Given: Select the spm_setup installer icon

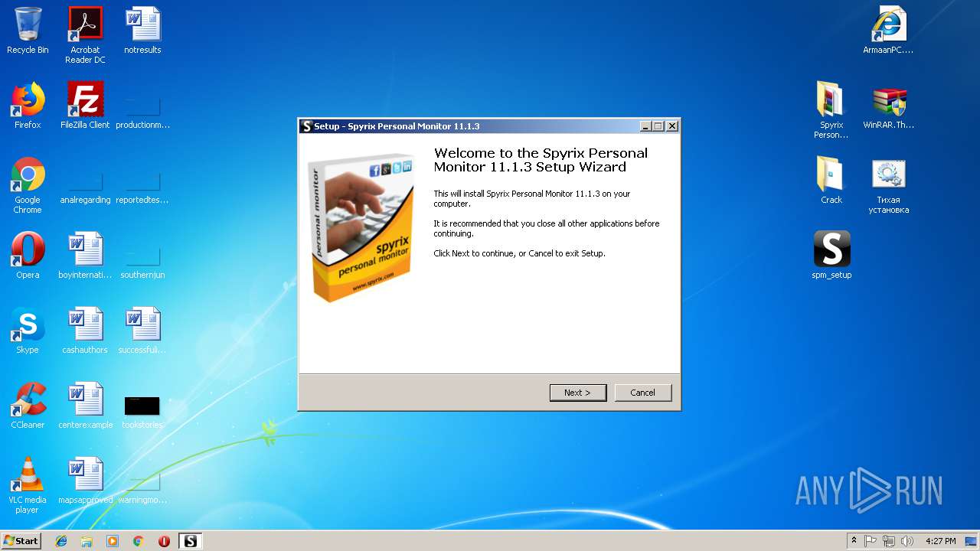Looking at the screenshot, I should coord(831,256).
